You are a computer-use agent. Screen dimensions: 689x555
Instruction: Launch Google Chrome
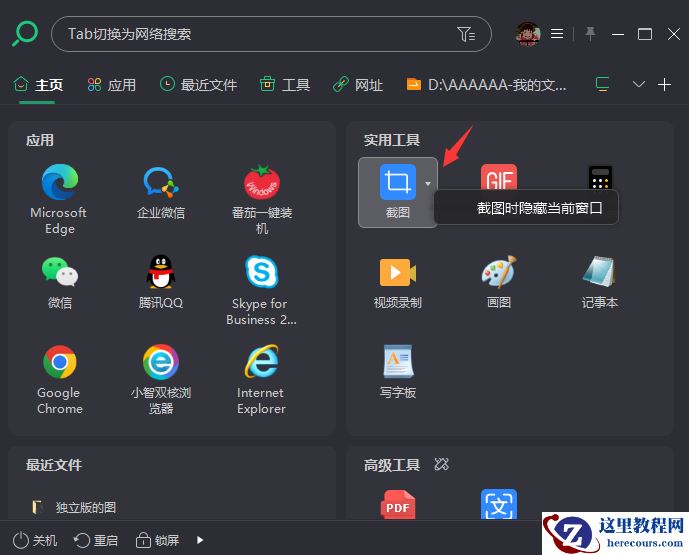(x=60, y=380)
